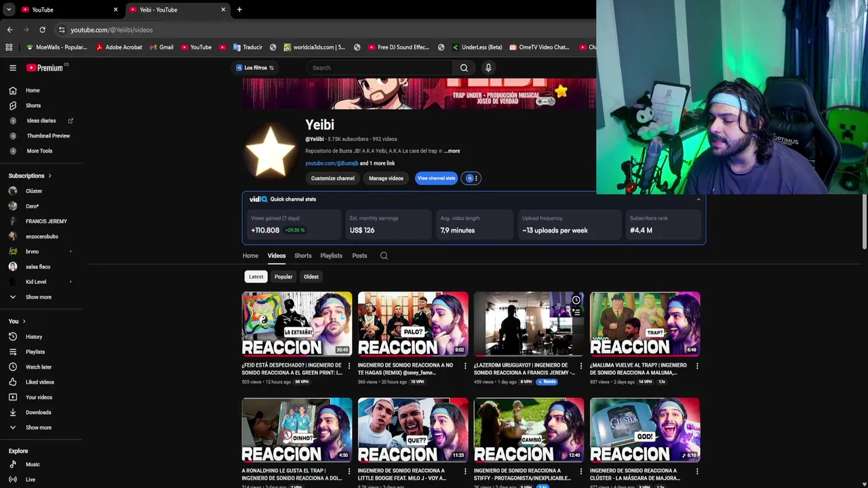Viewport: 868px width, 488px height.
Task: Click Manage videos button
Action: [386, 178]
